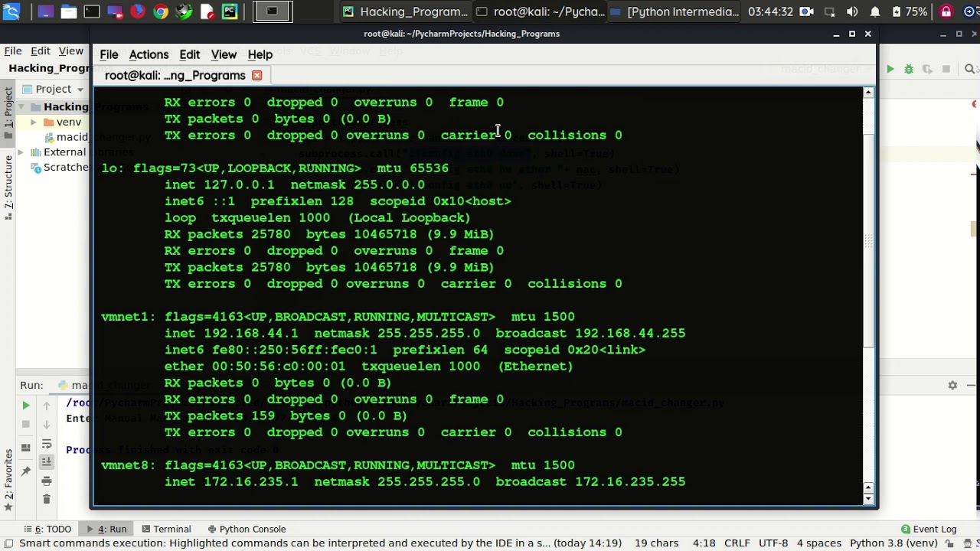
Task: Open the terminal launcher in top panel
Action: [x=92, y=11]
